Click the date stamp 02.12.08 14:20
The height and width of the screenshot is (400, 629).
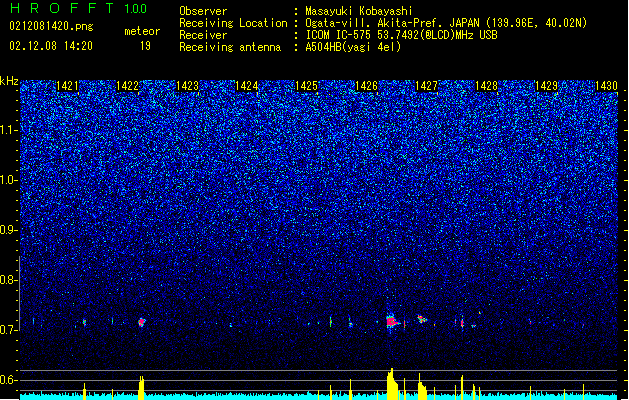tap(51, 46)
